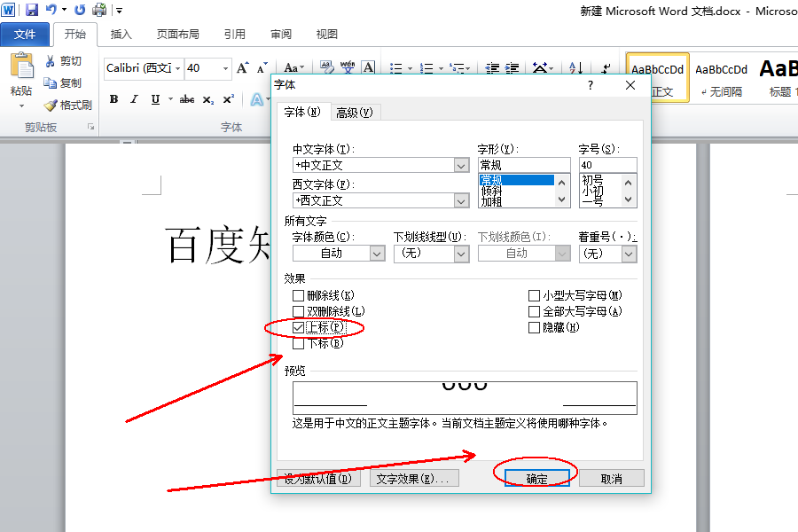This screenshot has width=798, height=532.
Task: Expand the 西文字体 dropdown
Action: click(461, 200)
